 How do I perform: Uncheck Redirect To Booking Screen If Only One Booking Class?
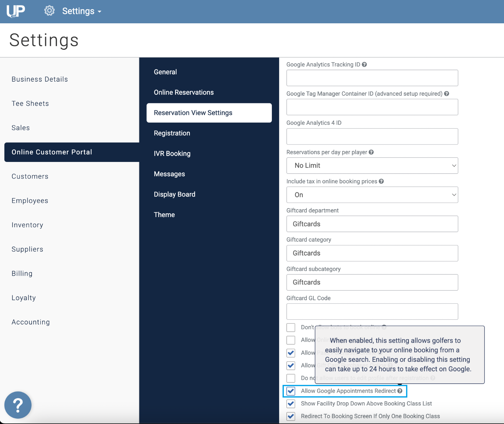(x=291, y=416)
